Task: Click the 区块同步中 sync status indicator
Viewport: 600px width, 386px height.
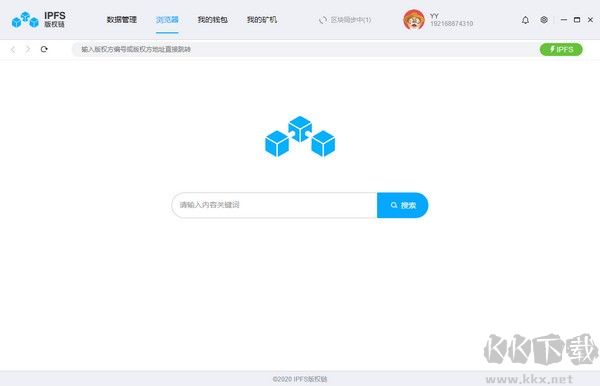Action: [345, 20]
